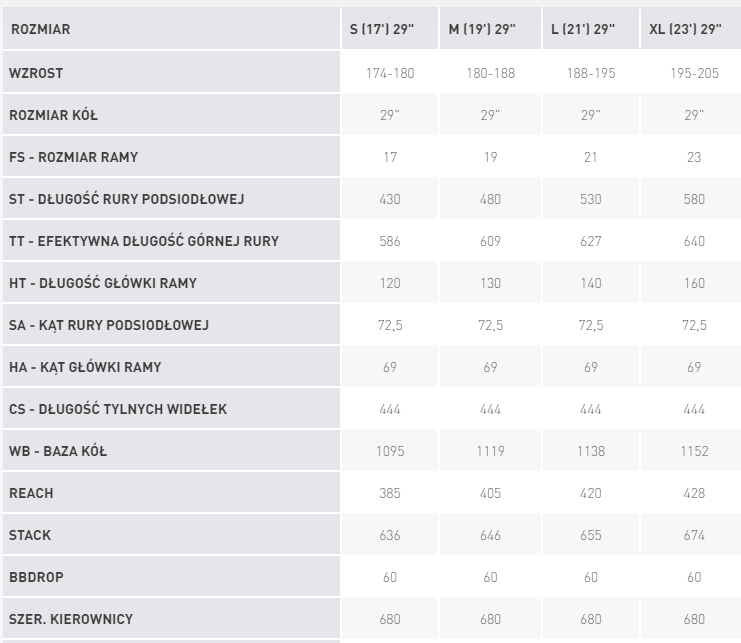Click the L (21') 29" column header

coord(583,30)
